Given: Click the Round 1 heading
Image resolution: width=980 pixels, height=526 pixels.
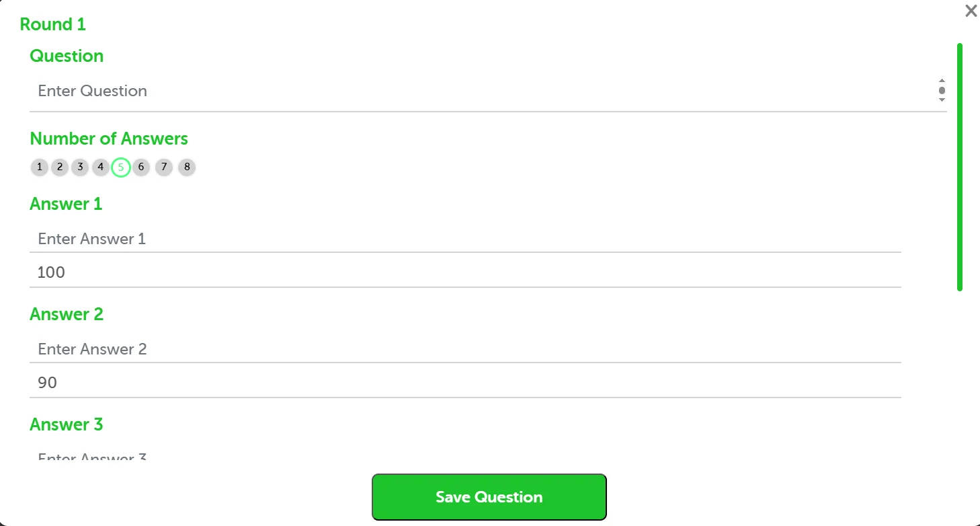Looking at the screenshot, I should (53, 24).
